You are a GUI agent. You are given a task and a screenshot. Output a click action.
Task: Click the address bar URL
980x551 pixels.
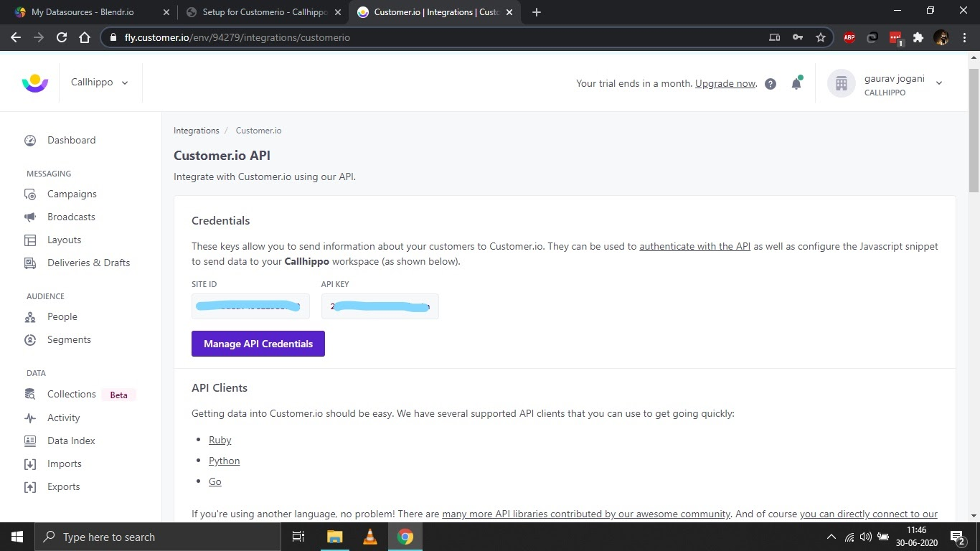tap(237, 37)
